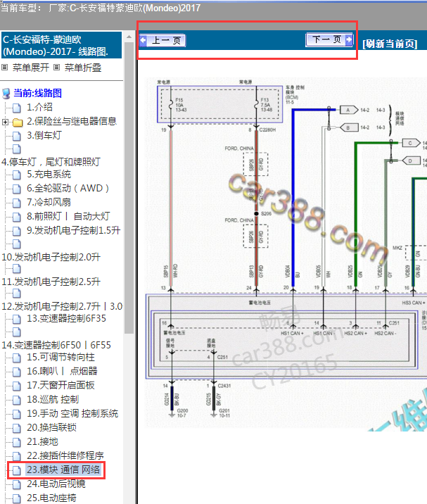Open 19.手动 空调 控制系统 diagram
Viewport: 427px width, 504px height.
[x=72, y=413]
